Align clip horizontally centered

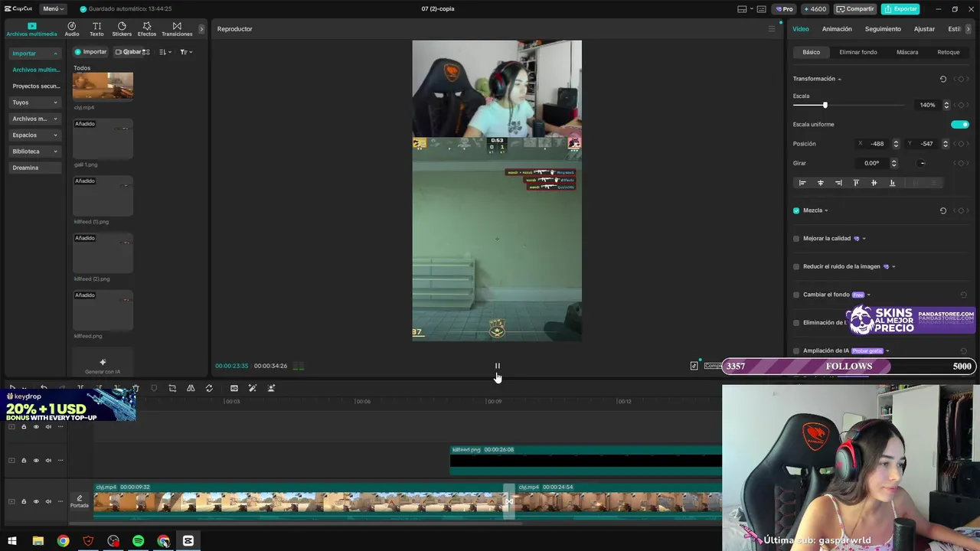(x=820, y=183)
